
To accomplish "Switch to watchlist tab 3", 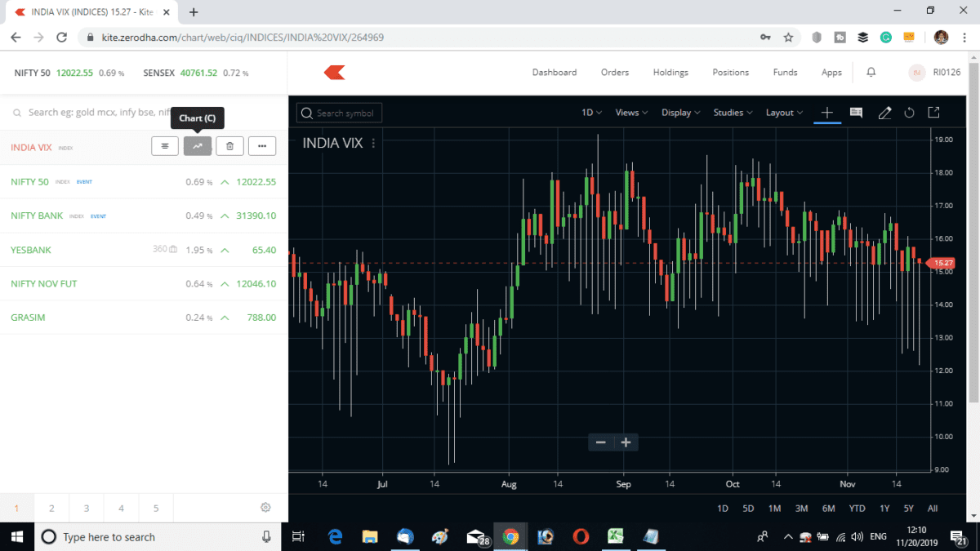I will click(87, 509).
